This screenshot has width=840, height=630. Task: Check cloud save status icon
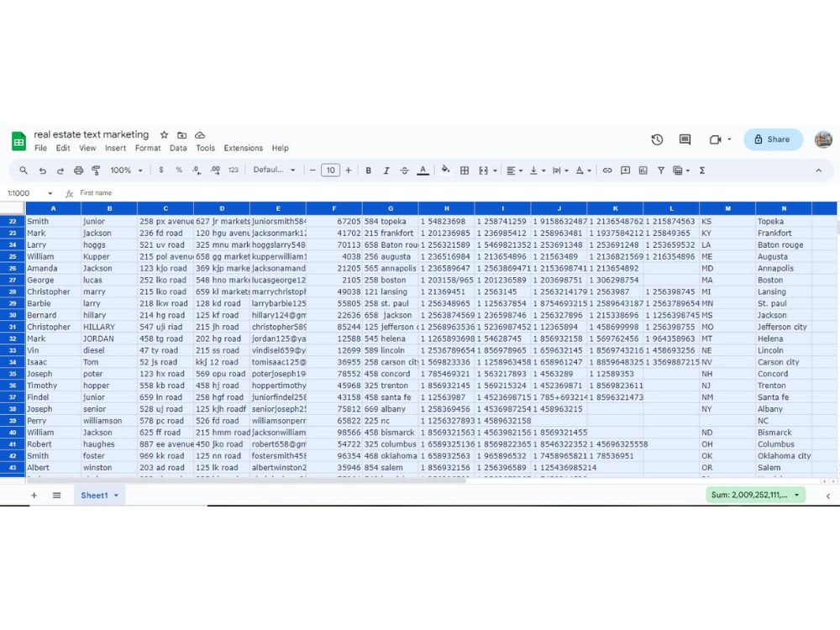pos(200,135)
